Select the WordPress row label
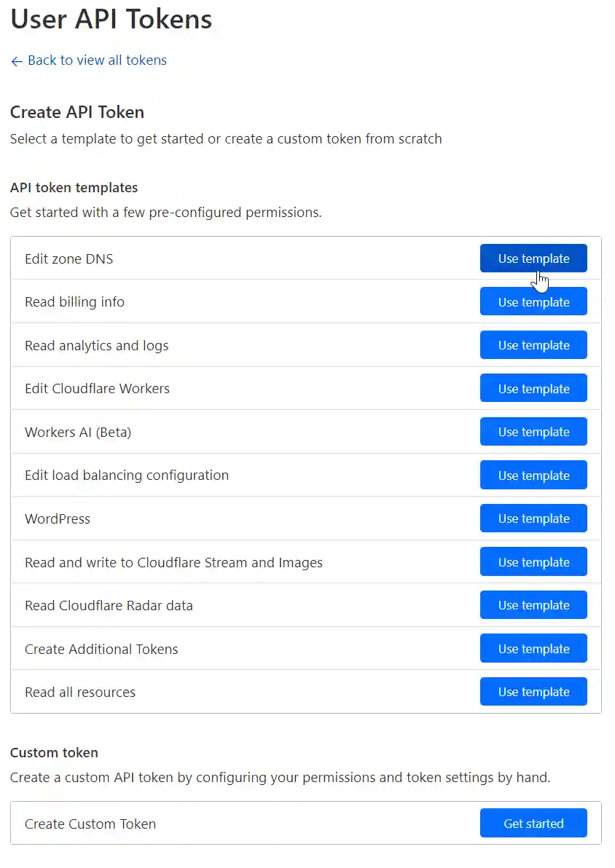 (x=57, y=518)
